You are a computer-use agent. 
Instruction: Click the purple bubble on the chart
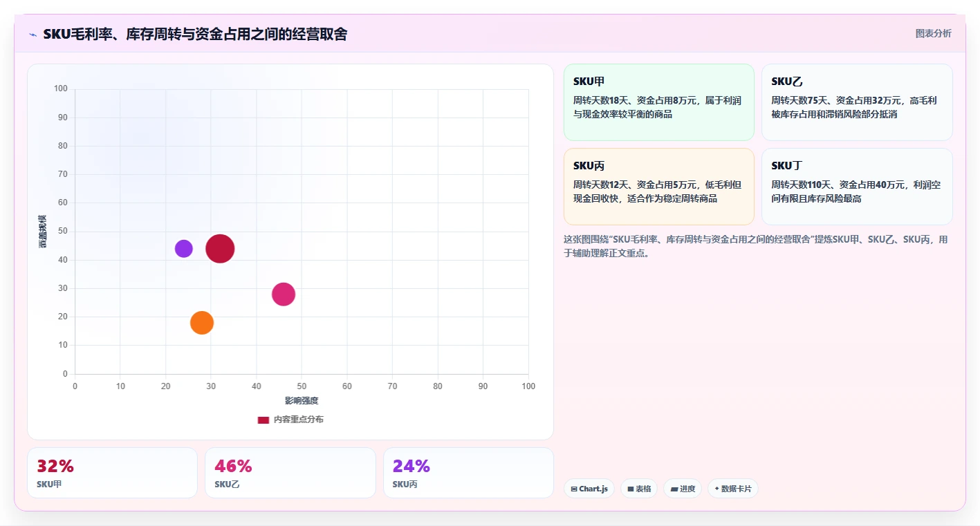tap(183, 249)
